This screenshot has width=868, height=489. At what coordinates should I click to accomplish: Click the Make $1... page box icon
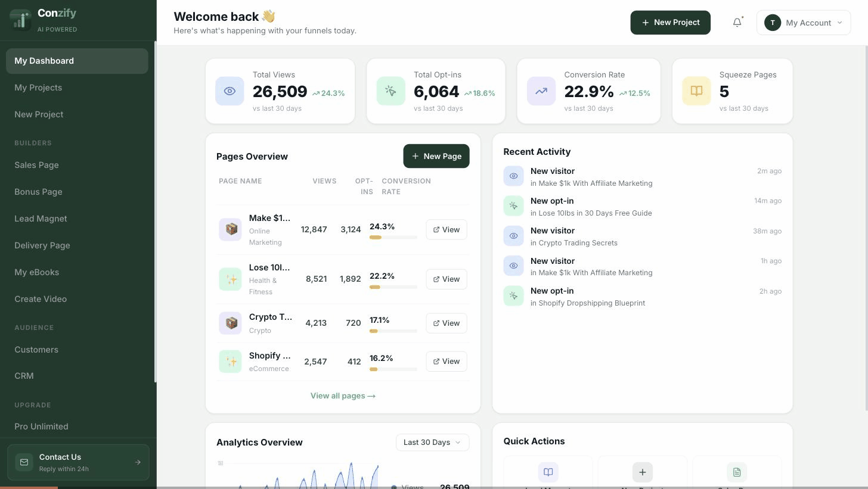click(x=230, y=229)
